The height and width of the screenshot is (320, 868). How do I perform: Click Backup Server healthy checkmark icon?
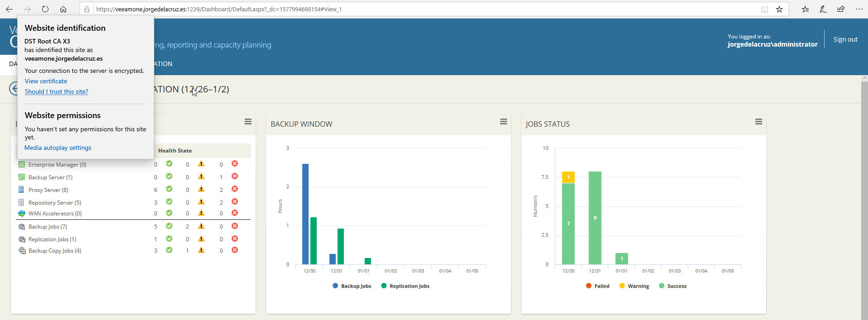coord(169,177)
